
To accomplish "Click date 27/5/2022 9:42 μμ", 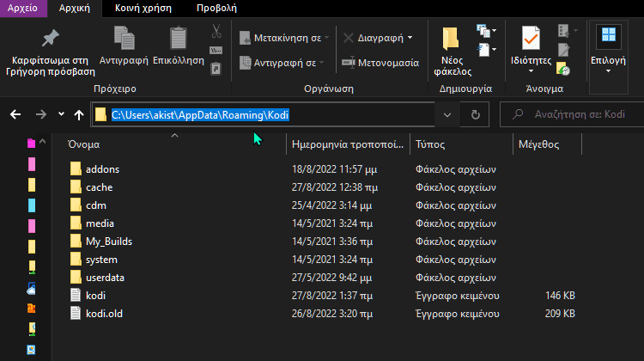I will click(x=331, y=278).
